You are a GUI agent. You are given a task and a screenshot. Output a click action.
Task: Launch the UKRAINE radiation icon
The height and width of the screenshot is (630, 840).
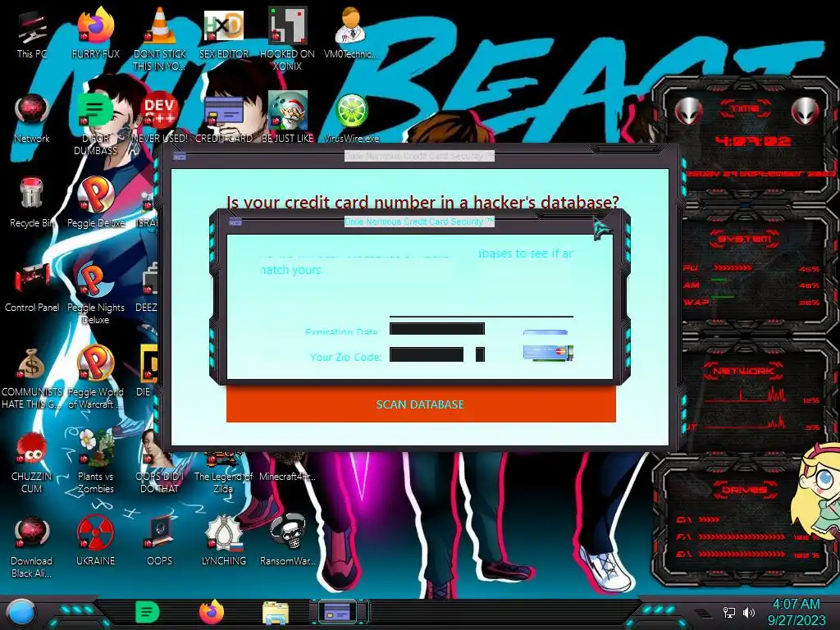tap(96, 541)
